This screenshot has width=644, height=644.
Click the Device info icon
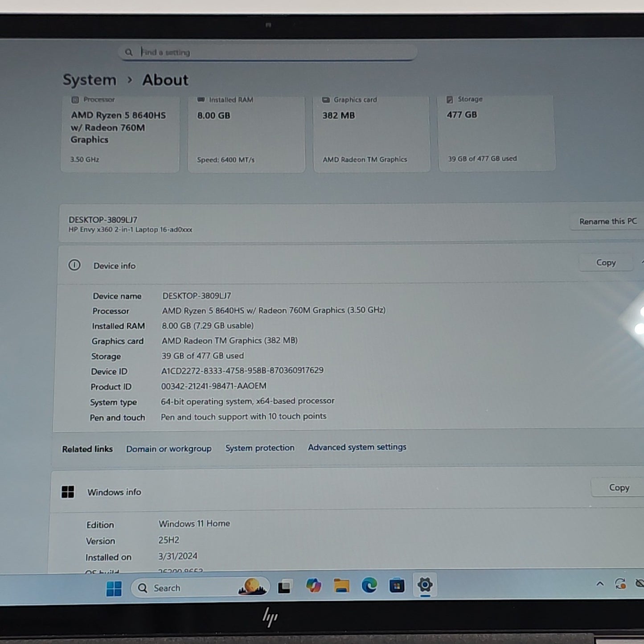[74, 265]
